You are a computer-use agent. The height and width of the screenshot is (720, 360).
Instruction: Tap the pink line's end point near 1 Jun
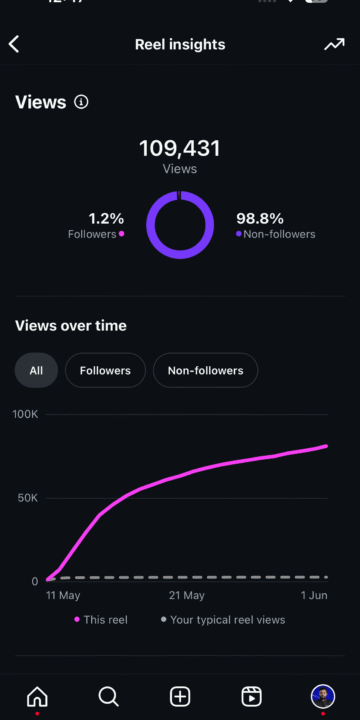click(x=326, y=446)
